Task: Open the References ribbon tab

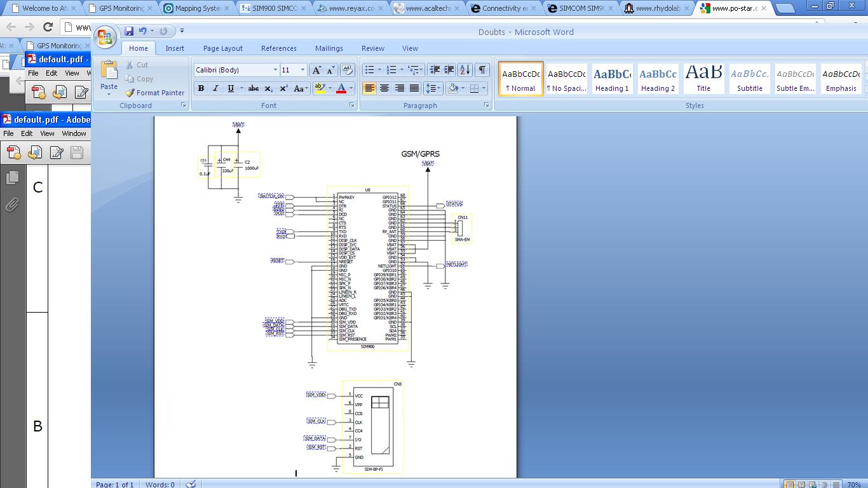Action: [278, 48]
